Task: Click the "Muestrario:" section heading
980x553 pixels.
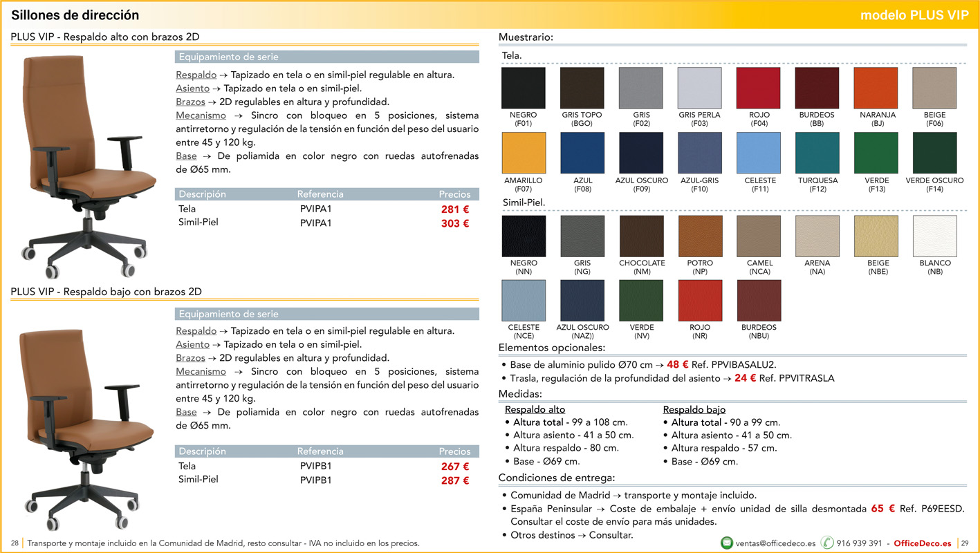Action: pos(526,37)
